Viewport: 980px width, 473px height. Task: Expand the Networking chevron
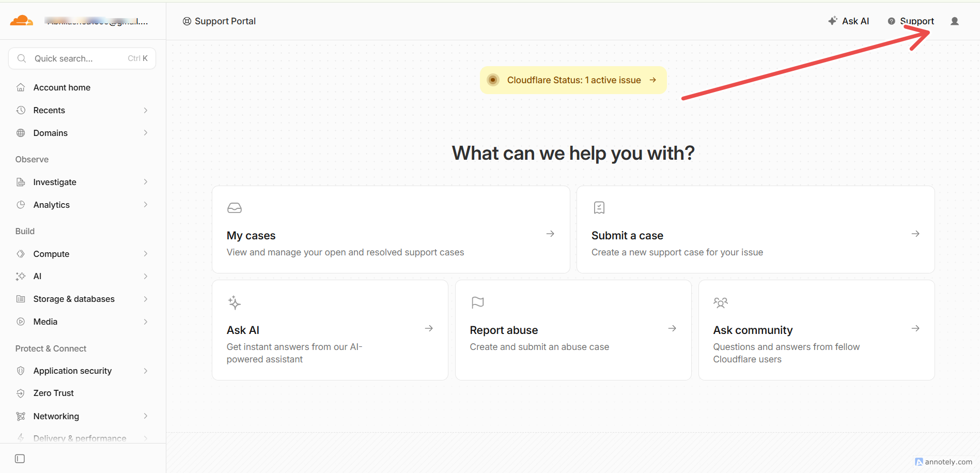click(x=146, y=416)
